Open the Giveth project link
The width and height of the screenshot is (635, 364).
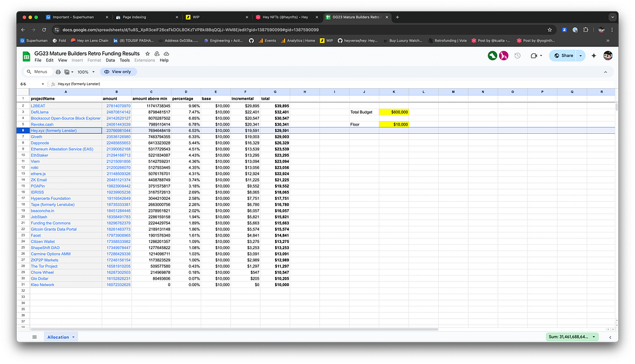pyautogui.click(x=36, y=137)
